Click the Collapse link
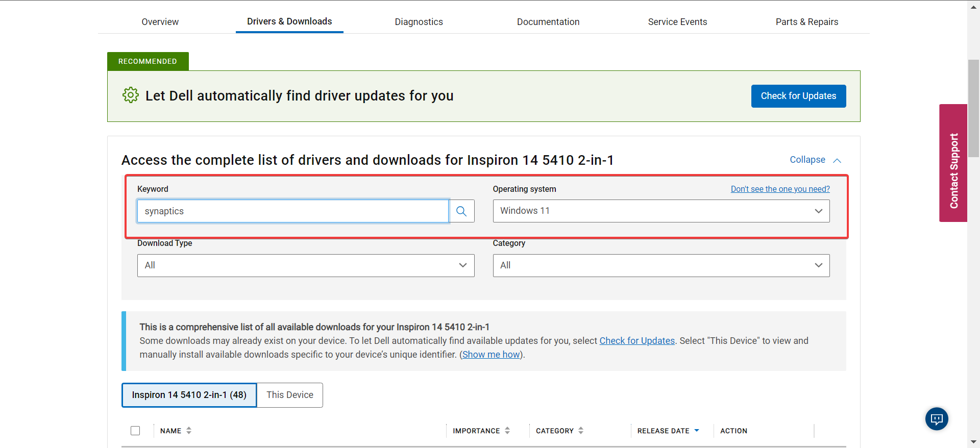This screenshot has width=980, height=448. tap(807, 160)
